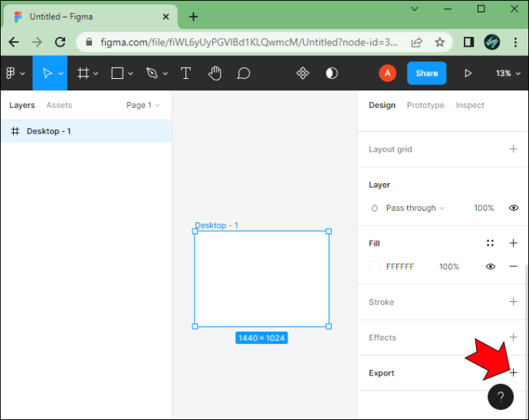Select the Hand tool
Viewport: 529px width, 420px height.
point(215,74)
